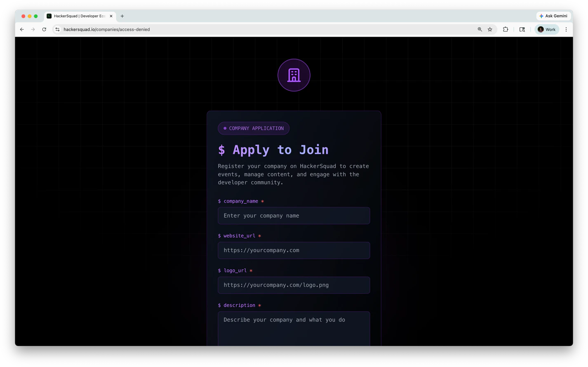This screenshot has width=588, height=367.
Task: Click the Ask Gemini button
Action: [553, 16]
